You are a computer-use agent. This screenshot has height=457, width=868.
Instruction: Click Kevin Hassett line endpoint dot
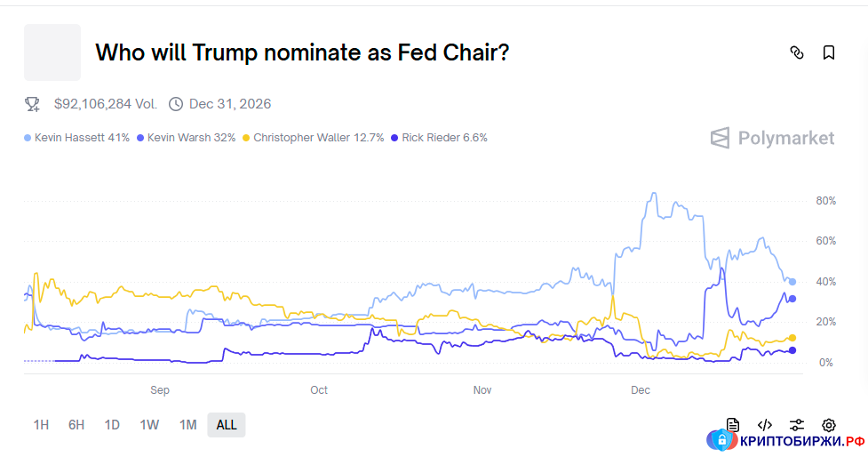(792, 282)
